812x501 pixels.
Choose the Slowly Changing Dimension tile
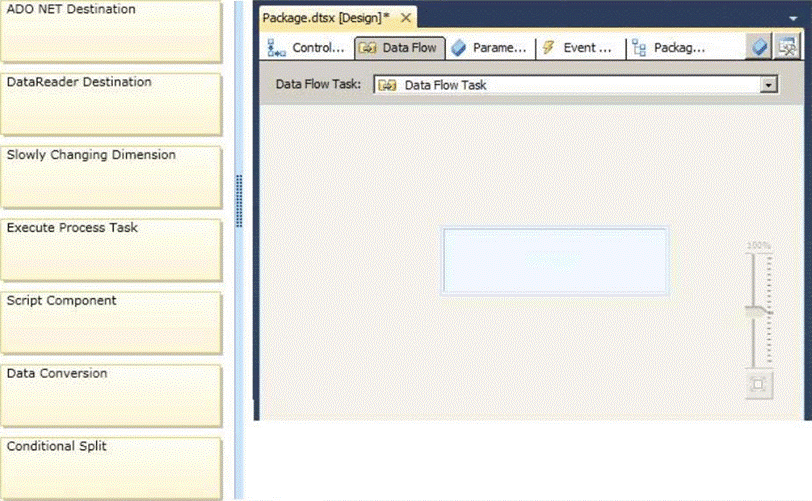pos(111,176)
